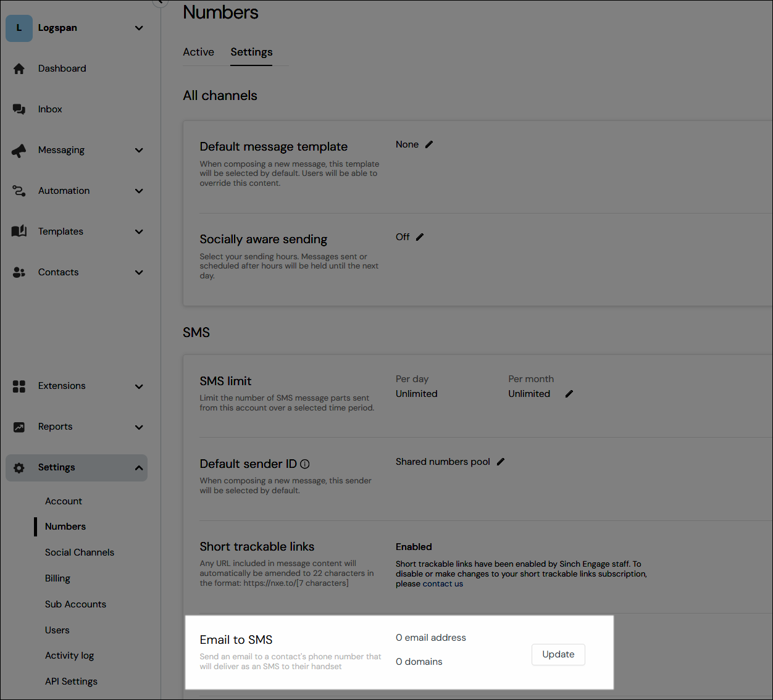Select API Settings in the sidebar
773x700 pixels.
tap(71, 681)
